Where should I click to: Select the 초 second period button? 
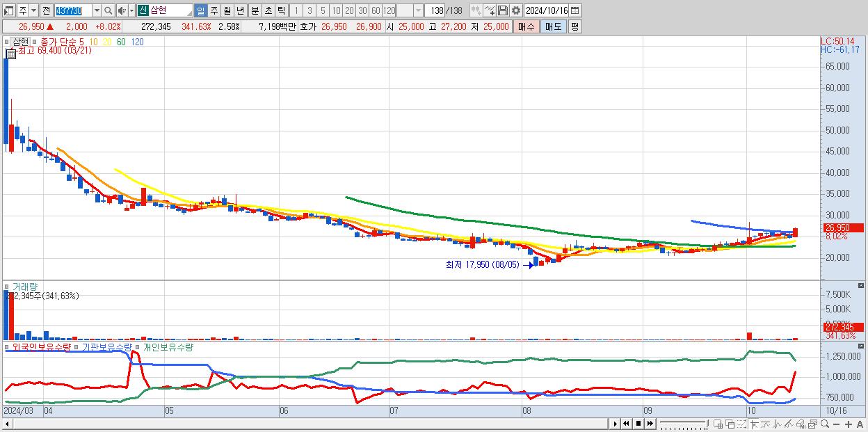point(268,10)
